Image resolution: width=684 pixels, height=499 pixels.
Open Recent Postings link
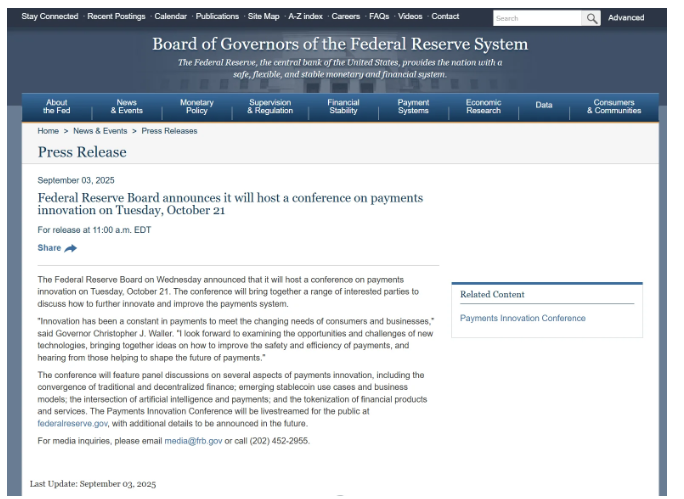click(x=116, y=16)
